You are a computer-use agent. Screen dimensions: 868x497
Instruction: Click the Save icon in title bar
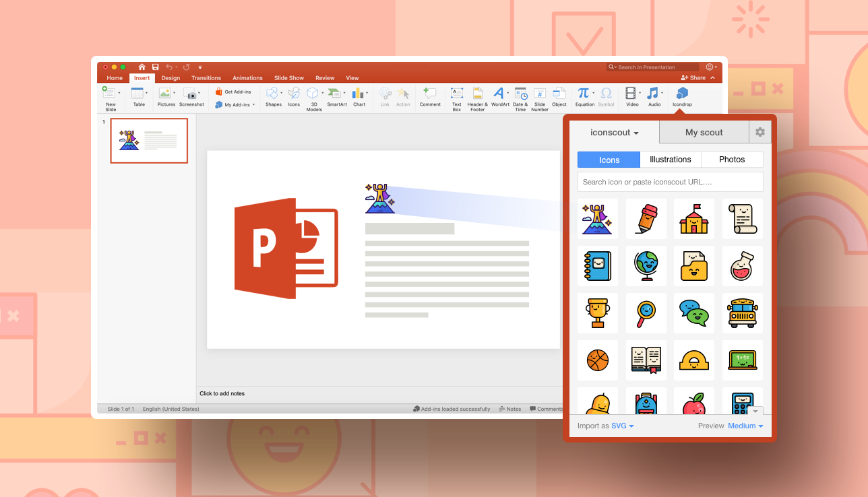coord(155,67)
